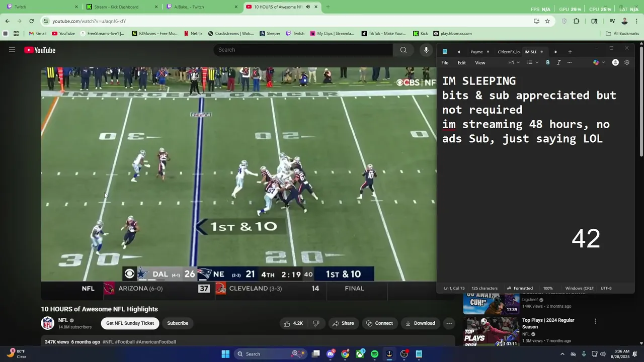Switch to Payme tab in Notepad

point(478,52)
